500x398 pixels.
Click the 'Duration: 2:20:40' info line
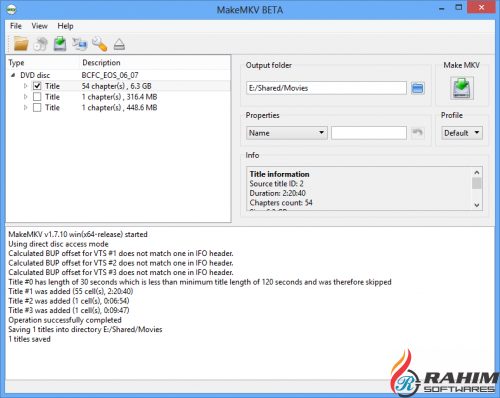click(x=277, y=193)
